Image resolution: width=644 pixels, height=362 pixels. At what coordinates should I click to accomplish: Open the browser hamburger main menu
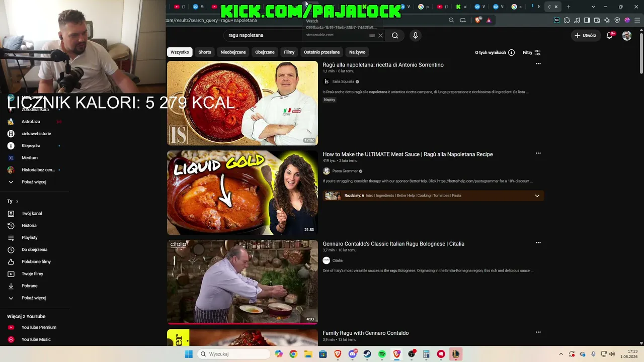click(x=637, y=20)
